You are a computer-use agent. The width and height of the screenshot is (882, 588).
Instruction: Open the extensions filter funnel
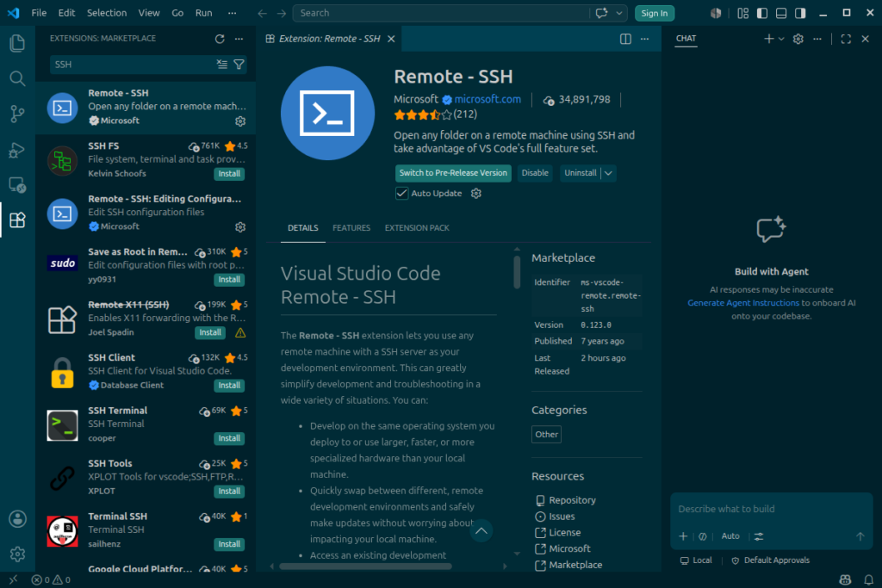coord(239,64)
